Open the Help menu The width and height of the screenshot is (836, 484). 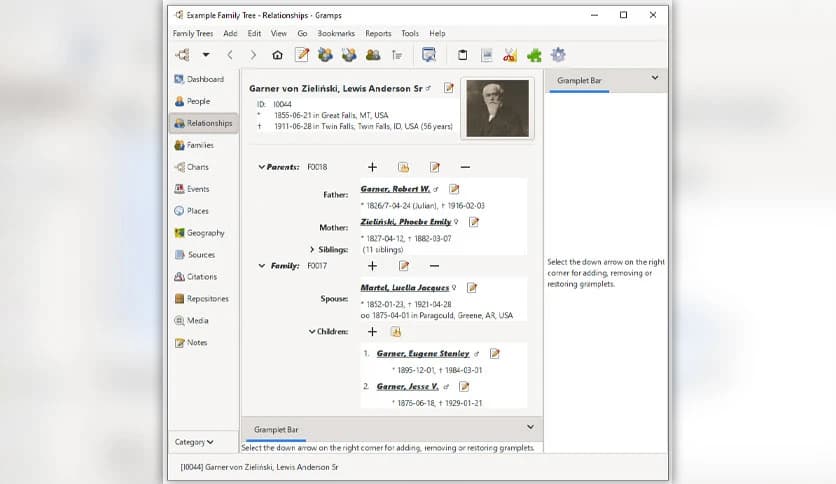coord(437,33)
